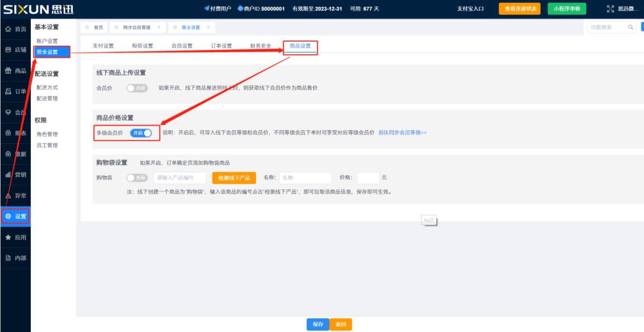Open the 营销 marketing sidebar item
Viewport: 644px width, 332px height.
pos(15,175)
